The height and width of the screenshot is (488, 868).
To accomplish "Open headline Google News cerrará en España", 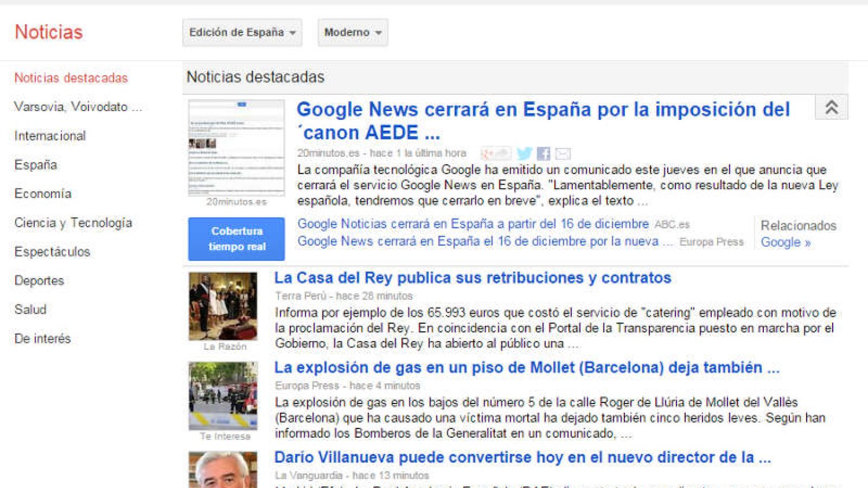I will coord(543,120).
